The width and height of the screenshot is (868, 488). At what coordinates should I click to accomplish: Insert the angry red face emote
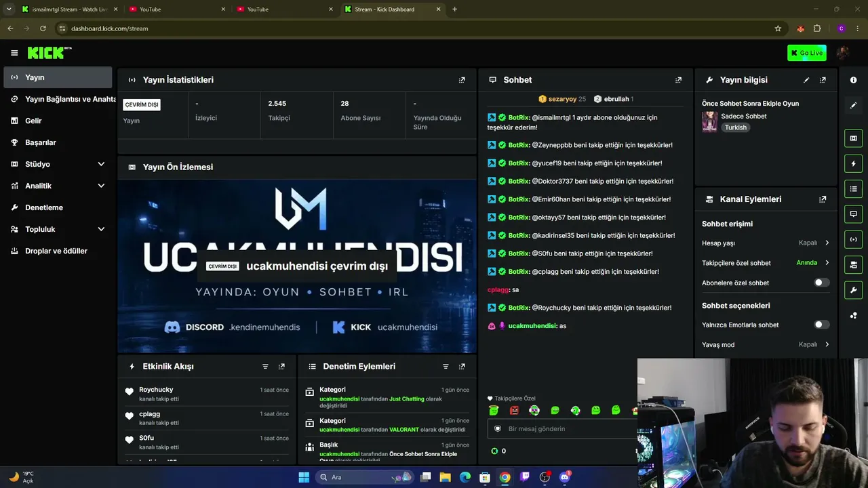point(514,410)
